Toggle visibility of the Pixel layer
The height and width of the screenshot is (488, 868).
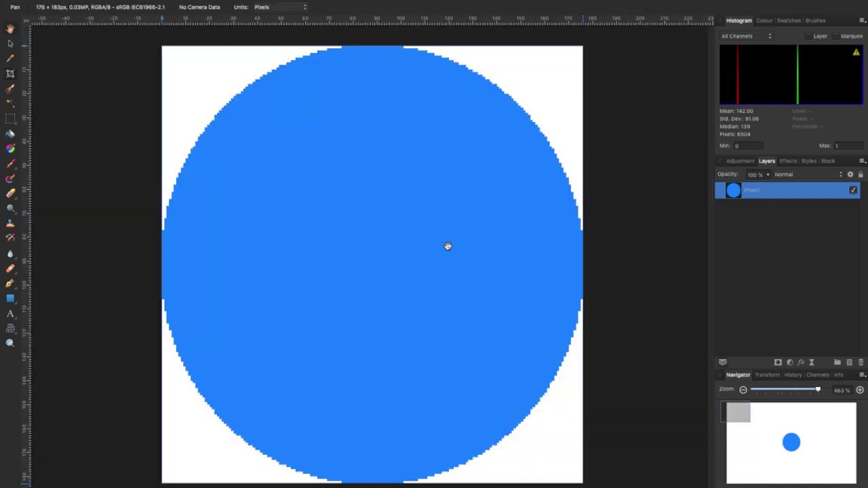(x=853, y=190)
